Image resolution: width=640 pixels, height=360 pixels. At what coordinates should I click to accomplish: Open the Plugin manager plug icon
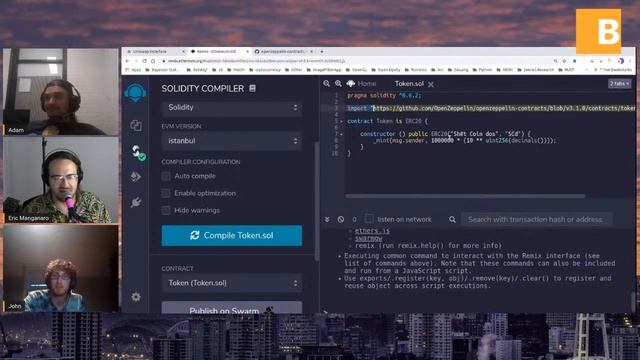click(x=136, y=202)
